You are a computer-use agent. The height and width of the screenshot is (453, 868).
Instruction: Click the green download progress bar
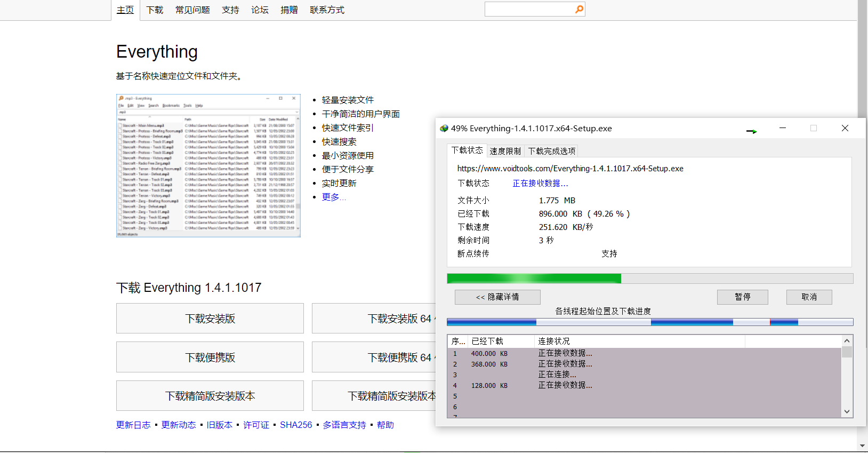(x=650, y=279)
